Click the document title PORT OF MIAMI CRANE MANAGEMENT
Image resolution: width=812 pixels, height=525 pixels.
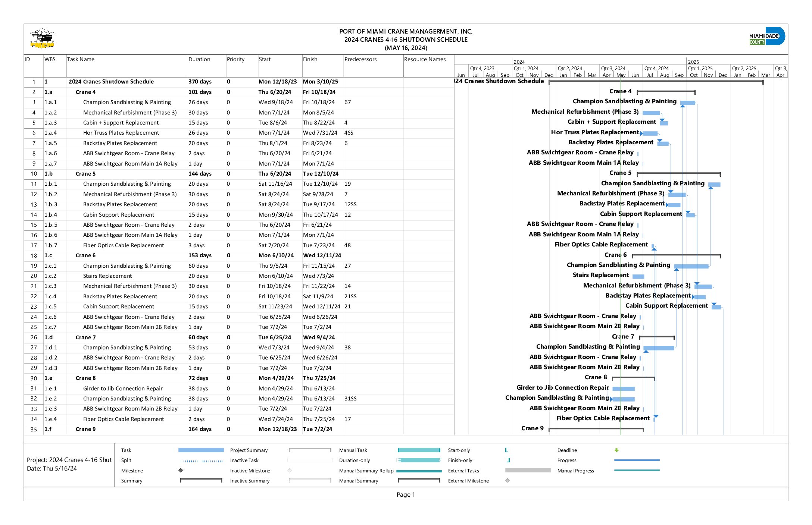[406, 31]
